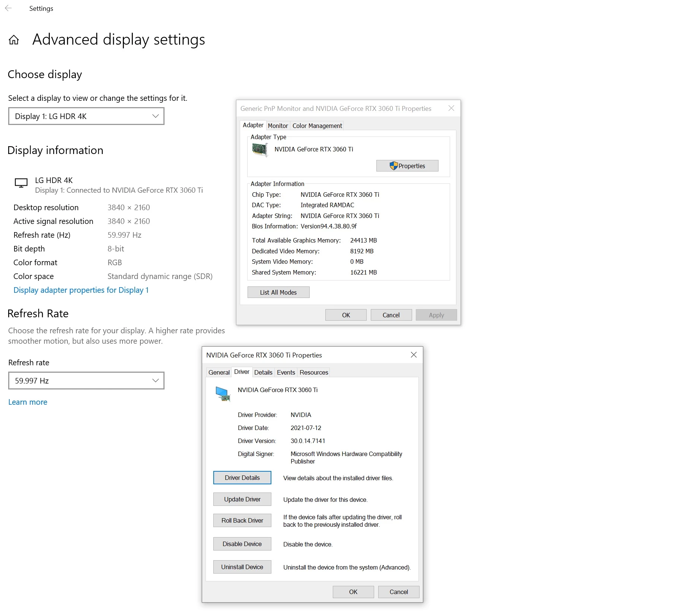Click the Standard dynamic range (SDR) value
This screenshot has width=679, height=616.
click(x=160, y=276)
